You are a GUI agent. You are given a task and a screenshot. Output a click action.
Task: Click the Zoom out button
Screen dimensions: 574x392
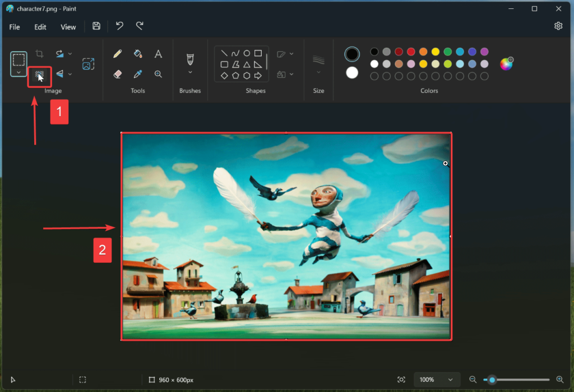pos(473,380)
